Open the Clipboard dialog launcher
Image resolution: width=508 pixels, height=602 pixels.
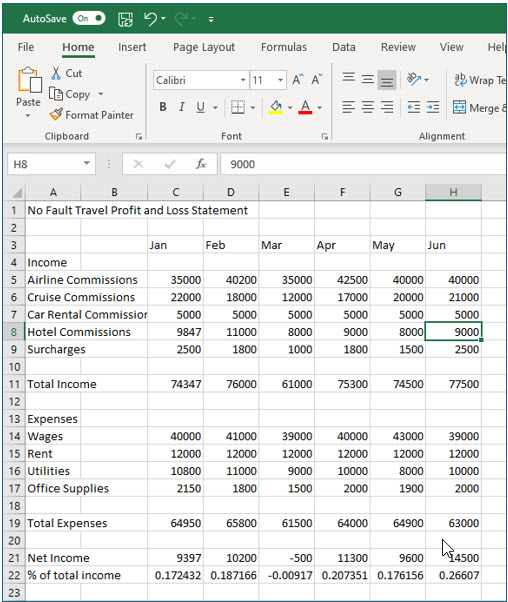[x=139, y=136]
